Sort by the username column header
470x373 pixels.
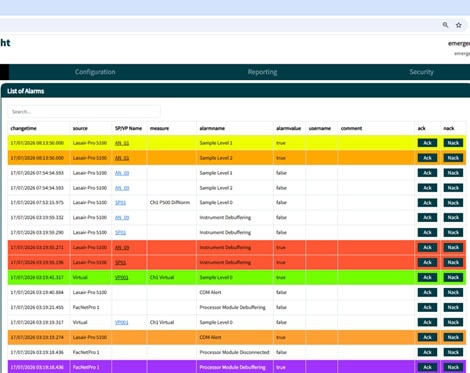click(320, 128)
